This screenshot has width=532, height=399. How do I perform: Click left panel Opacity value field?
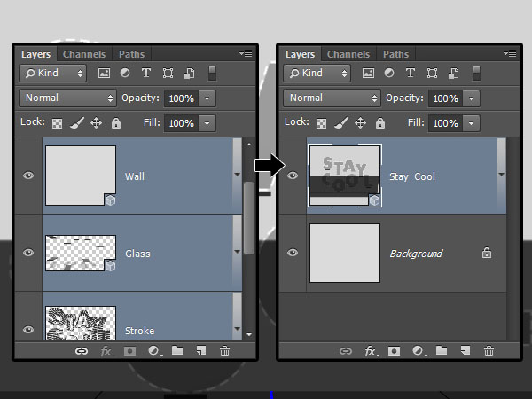(181, 98)
